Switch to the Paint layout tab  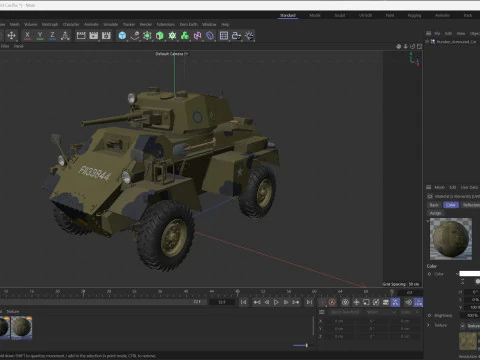[390, 15]
